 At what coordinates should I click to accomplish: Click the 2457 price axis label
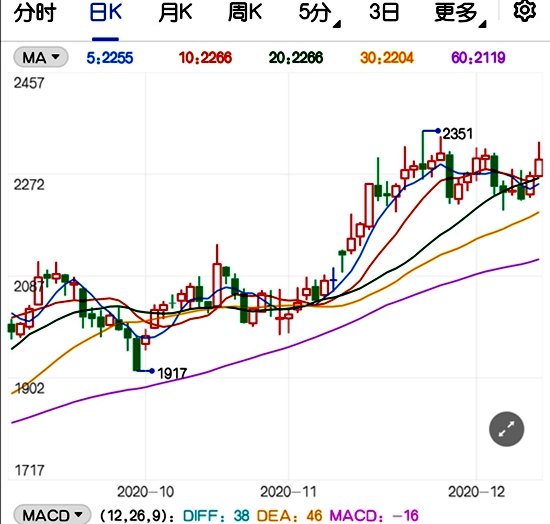(29, 83)
